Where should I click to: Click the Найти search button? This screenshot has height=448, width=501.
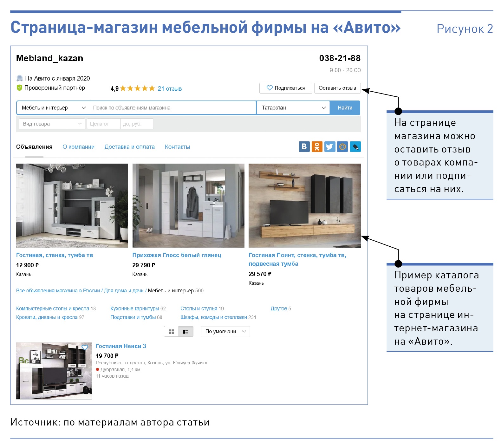click(x=345, y=108)
